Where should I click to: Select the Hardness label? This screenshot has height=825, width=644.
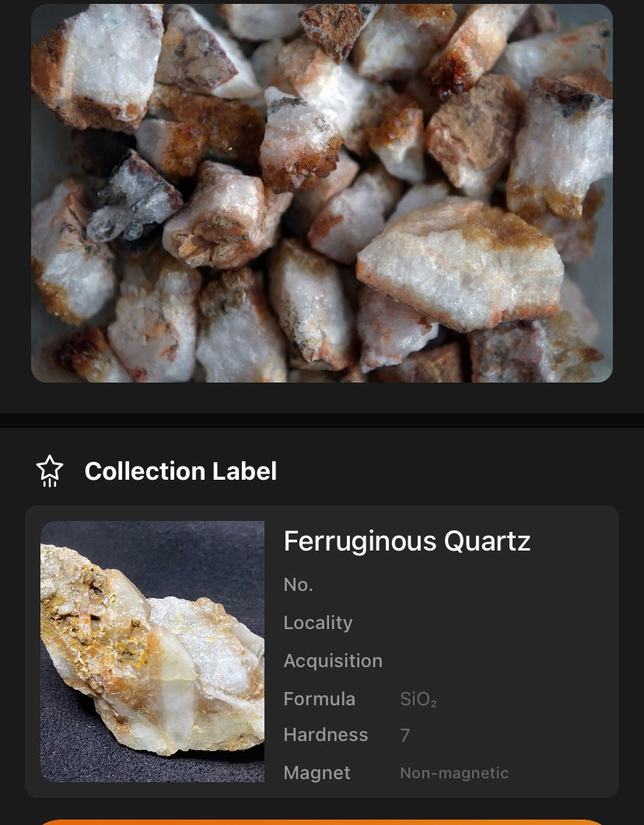point(326,735)
